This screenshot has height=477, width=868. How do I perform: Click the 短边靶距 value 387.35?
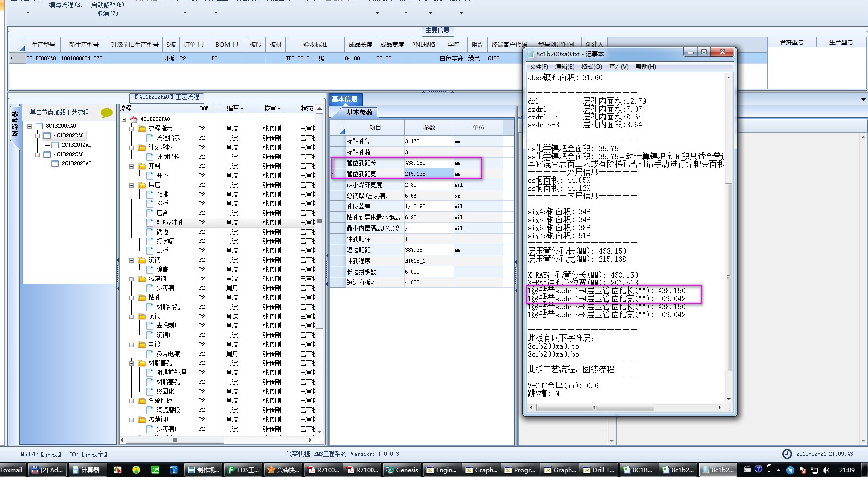(x=428, y=250)
